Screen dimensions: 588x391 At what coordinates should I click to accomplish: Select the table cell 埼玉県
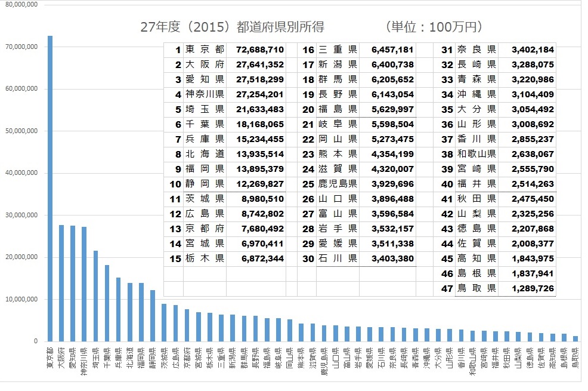(205, 110)
